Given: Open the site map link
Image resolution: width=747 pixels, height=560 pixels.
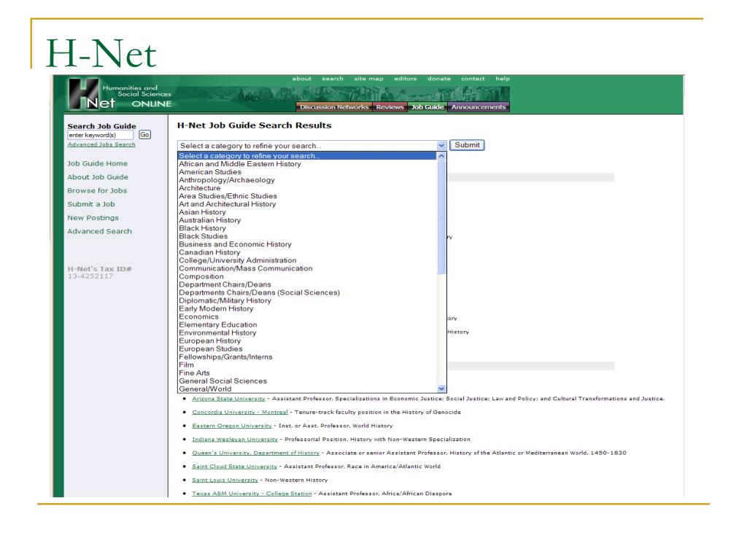Looking at the screenshot, I should point(368,79).
